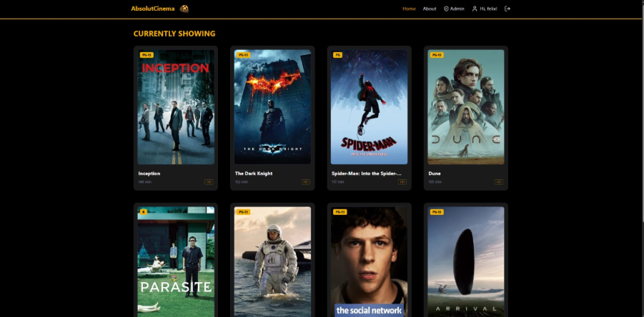Open the 'Hi, felix' user profile
The image size is (644, 317).
click(x=485, y=9)
